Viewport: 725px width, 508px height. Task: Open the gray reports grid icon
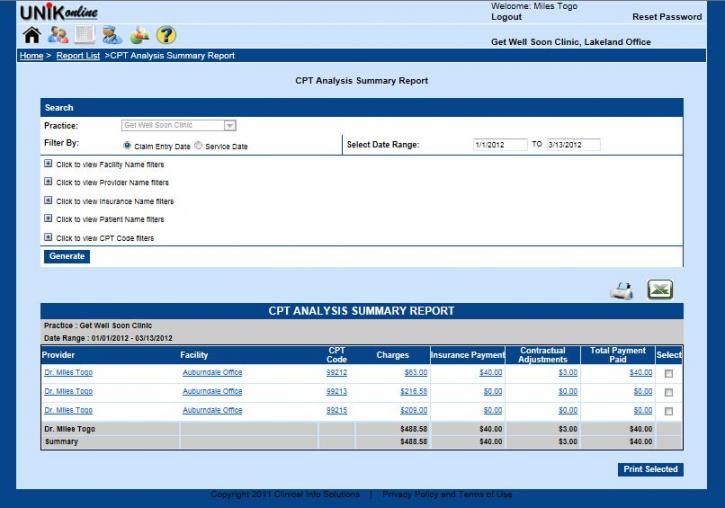85,35
